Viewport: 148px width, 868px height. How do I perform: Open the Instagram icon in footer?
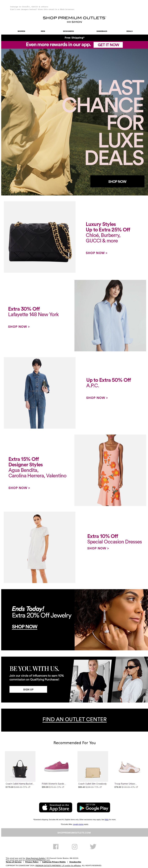click(x=74, y=846)
